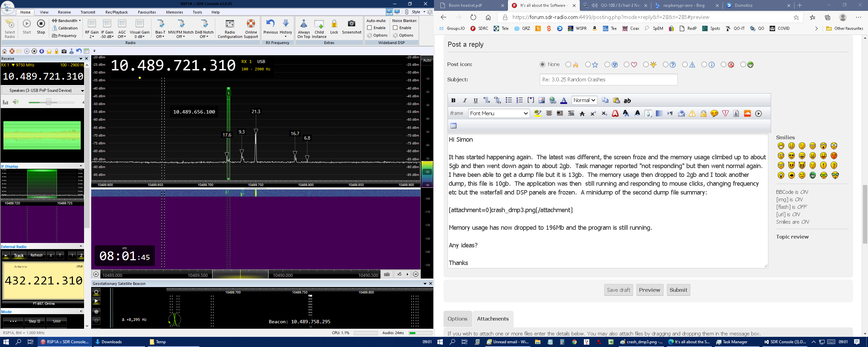Click the Lock padlock icon in Extras
Image resolution: width=868 pixels, height=347 pixels.
(334, 24)
